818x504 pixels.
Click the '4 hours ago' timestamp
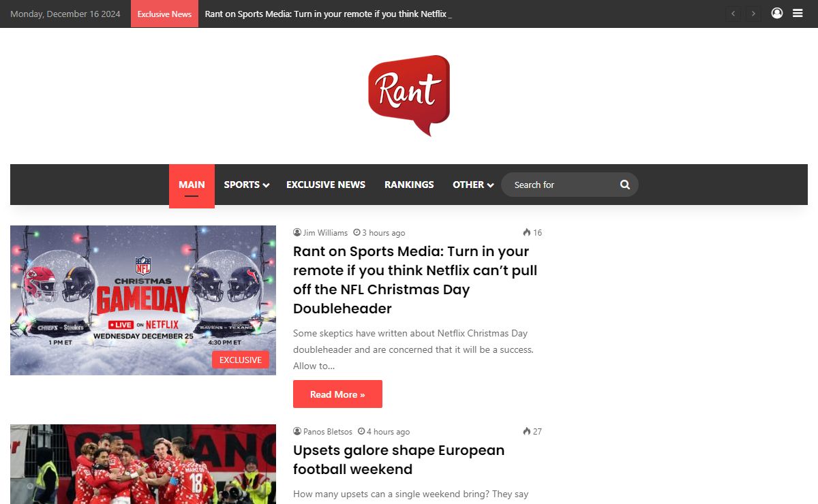tap(389, 432)
